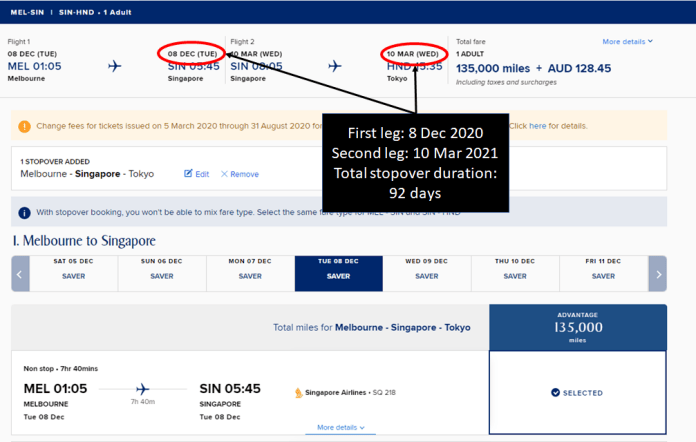Click the Edit pencil icon for stopover
696x442 pixels.
click(x=188, y=174)
